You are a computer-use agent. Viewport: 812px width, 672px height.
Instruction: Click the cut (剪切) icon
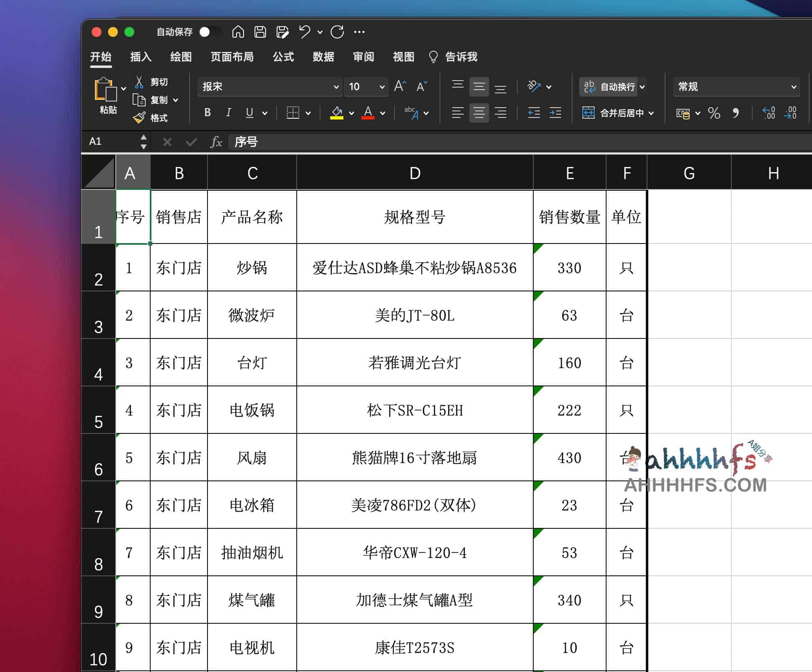[x=140, y=82]
